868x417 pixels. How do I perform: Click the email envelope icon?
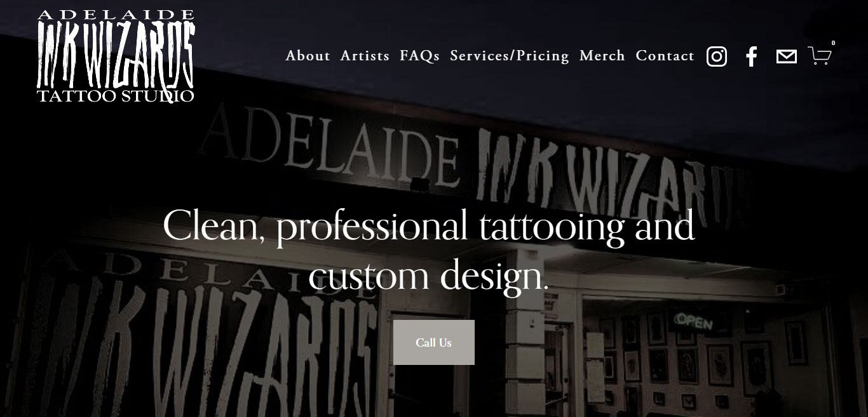pos(786,56)
